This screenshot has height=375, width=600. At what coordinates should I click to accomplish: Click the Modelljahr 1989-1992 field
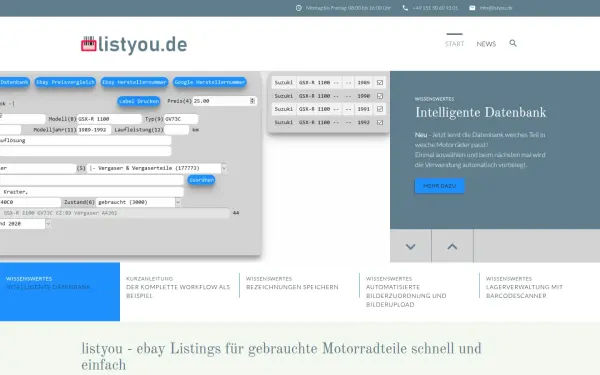[x=94, y=130]
